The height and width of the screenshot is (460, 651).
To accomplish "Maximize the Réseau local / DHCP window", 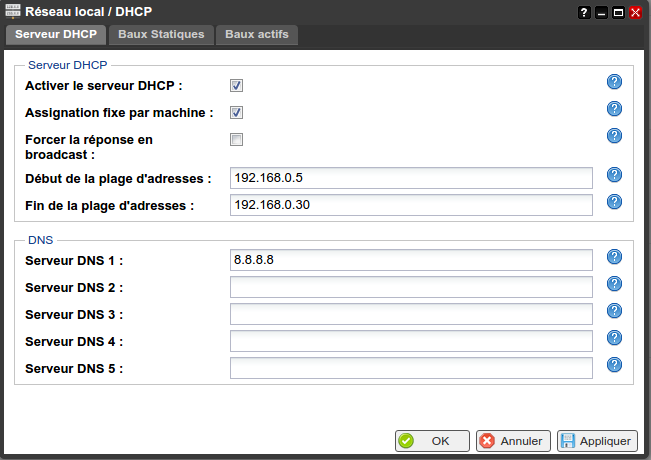I will [618, 12].
